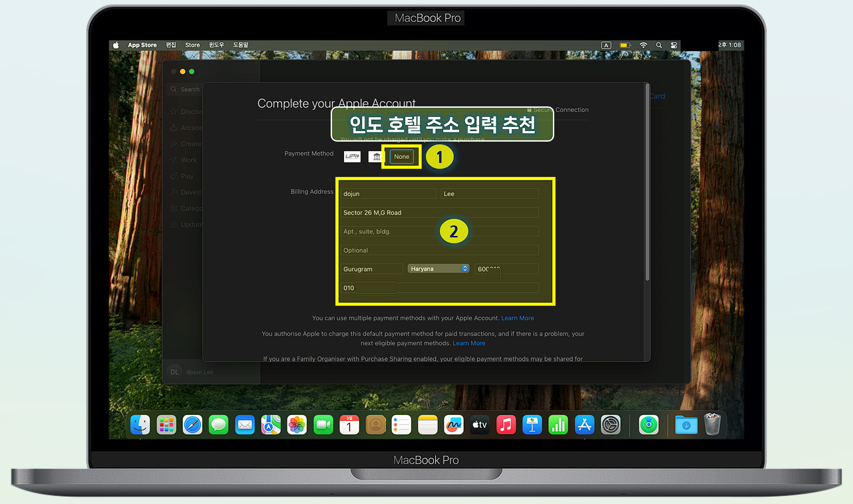Screen dimensions: 853x504
Task: Open the App Store menu
Action: (x=142, y=45)
